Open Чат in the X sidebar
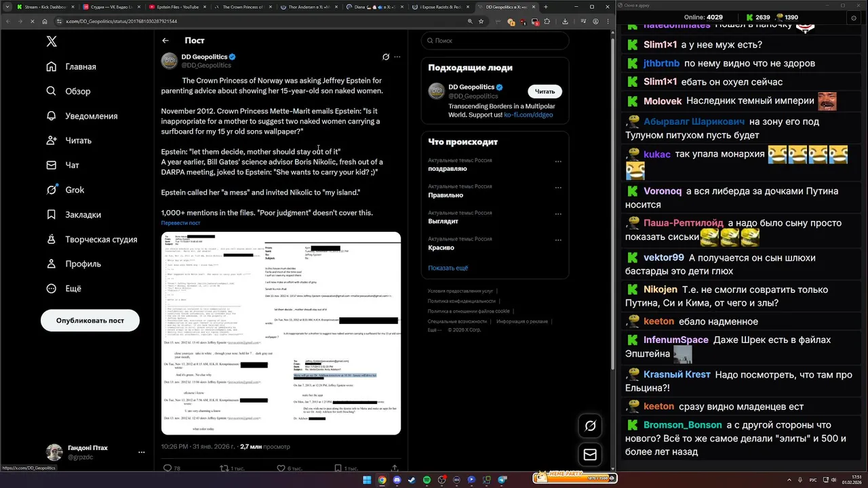This screenshot has height=488, width=868. click(64, 165)
